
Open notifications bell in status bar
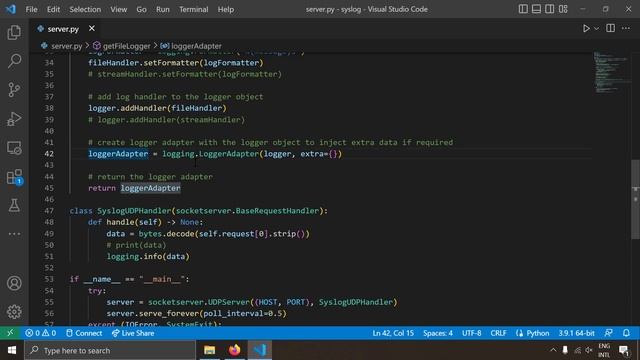(x=626, y=333)
